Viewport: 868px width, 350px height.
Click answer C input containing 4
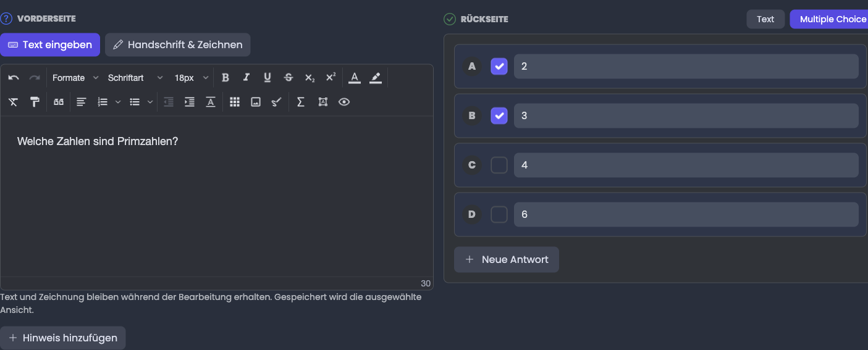click(686, 165)
